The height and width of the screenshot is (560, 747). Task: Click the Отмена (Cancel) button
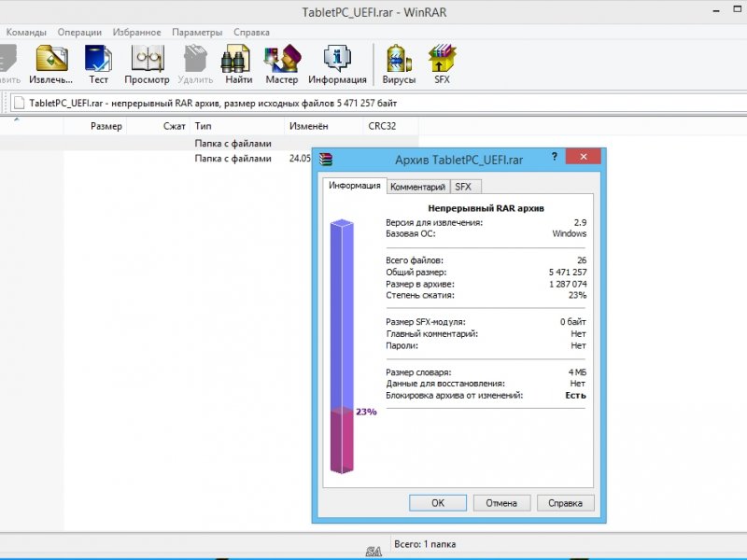pos(501,503)
